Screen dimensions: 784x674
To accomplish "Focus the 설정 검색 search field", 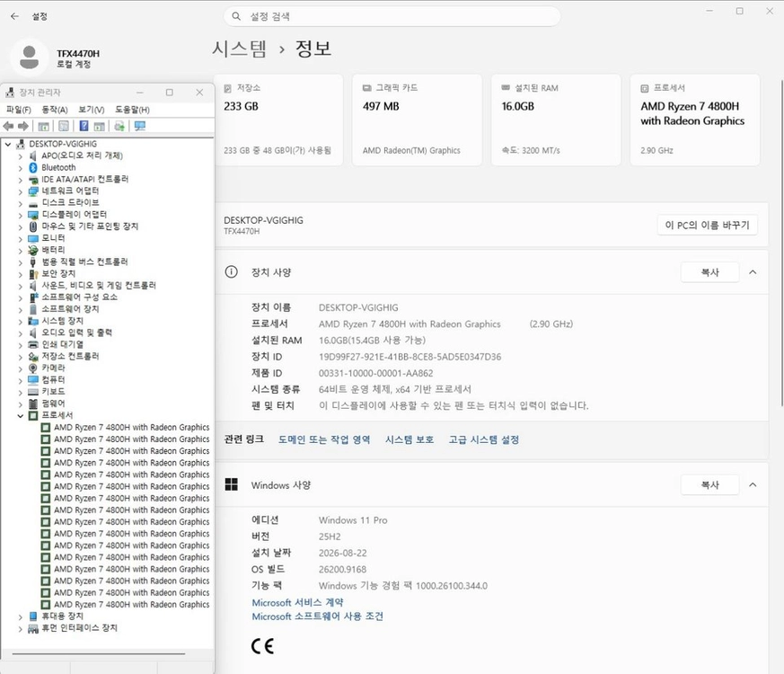I will click(392, 16).
